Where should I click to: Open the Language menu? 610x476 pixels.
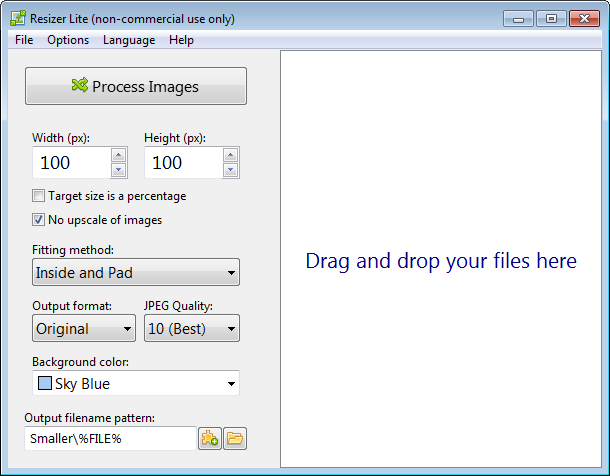[129, 40]
